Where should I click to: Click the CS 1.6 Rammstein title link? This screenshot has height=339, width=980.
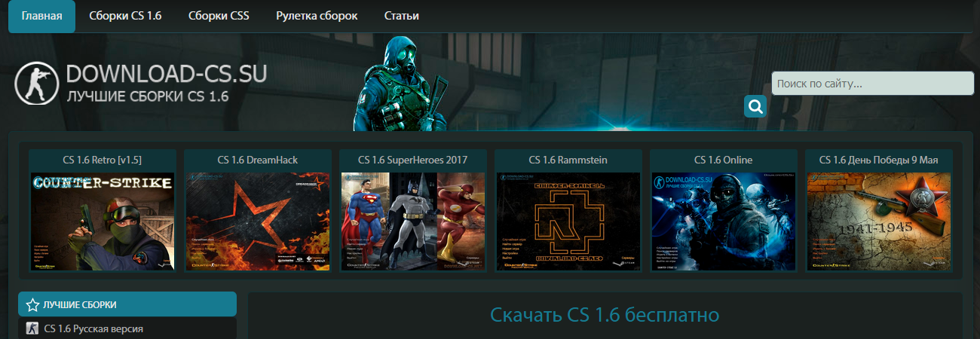568,160
